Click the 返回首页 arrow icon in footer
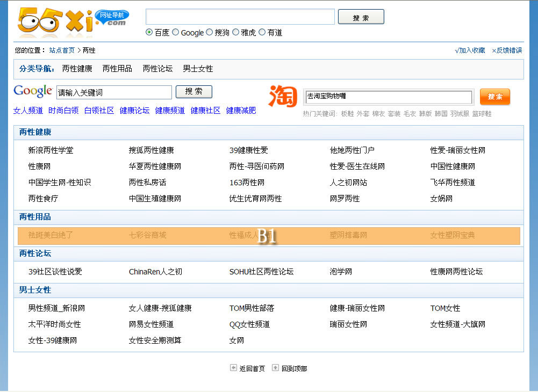The height and width of the screenshot is (392, 538). click(233, 368)
